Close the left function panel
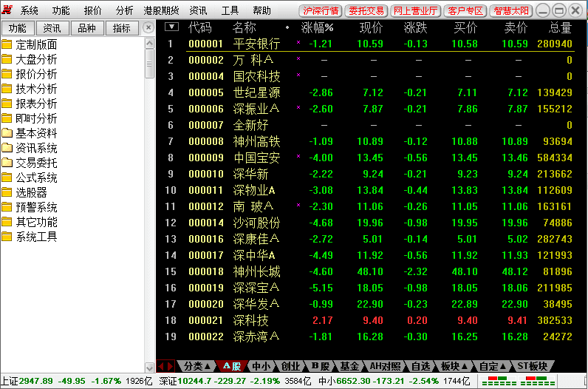 [x=148, y=27]
